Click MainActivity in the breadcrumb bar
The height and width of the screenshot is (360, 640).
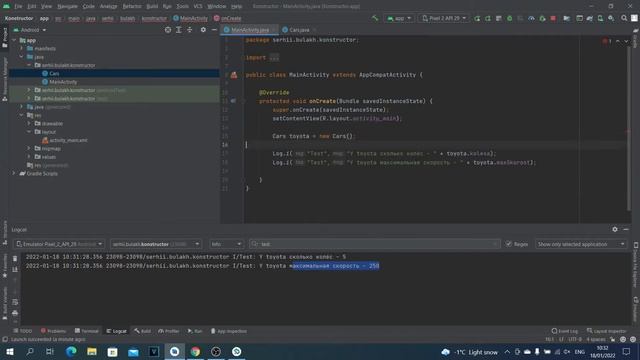tap(191, 18)
